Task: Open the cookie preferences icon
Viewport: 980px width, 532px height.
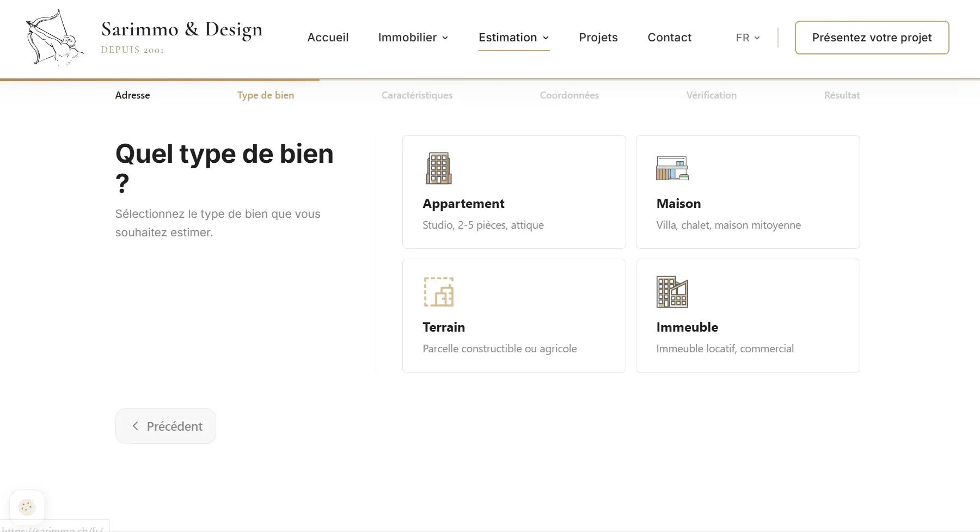Action: pos(27,507)
